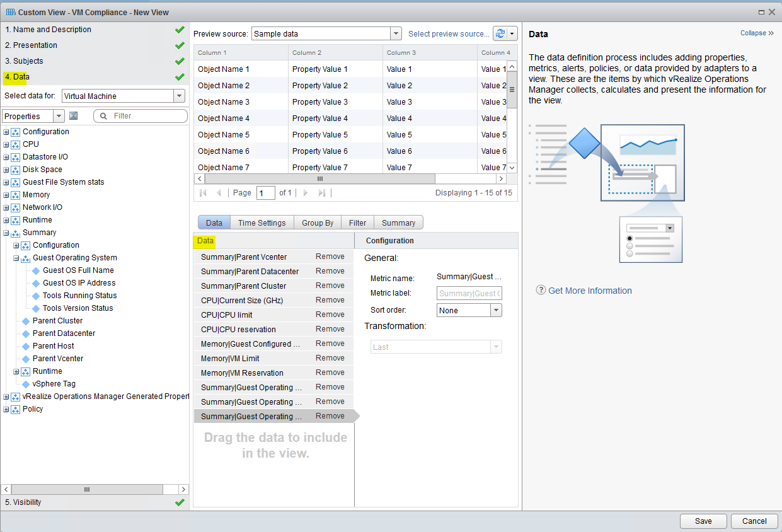
Task: Click the diamond icon beside Tools Version Status
Action: (x=36, y=308)
